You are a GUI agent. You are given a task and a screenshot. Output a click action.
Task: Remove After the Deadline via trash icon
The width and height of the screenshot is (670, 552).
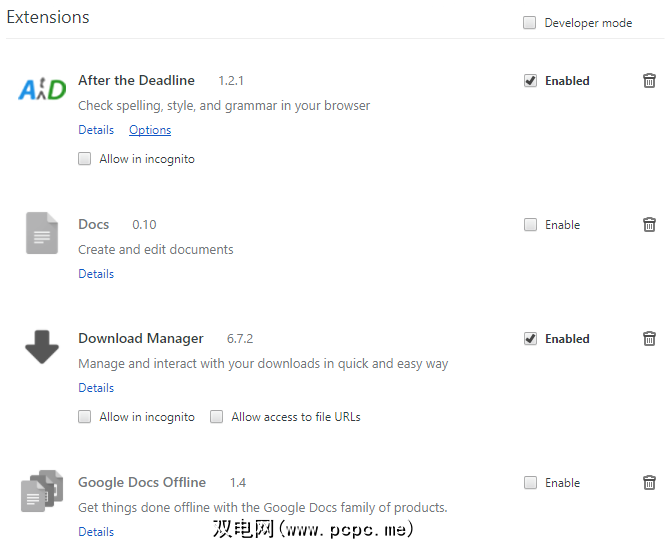tap(649, 80)
